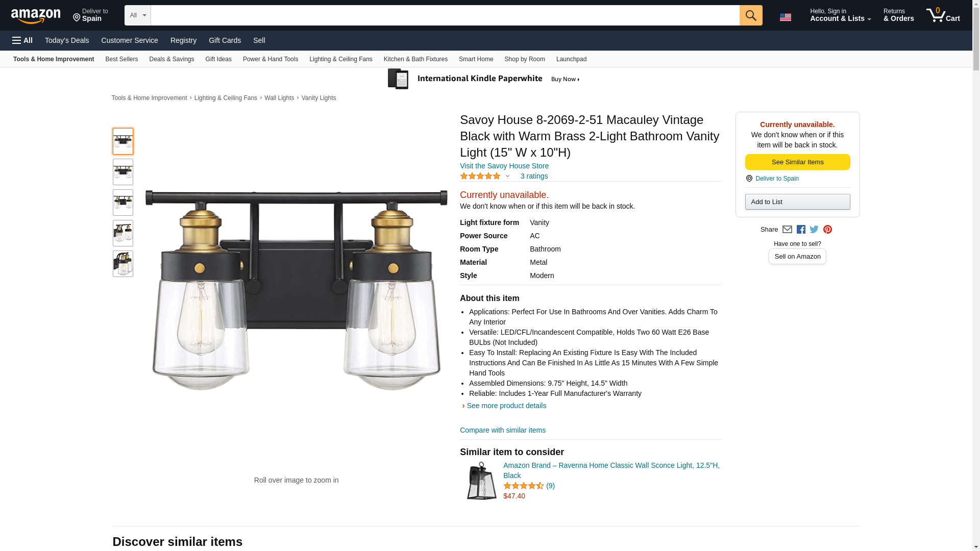Open the Today's Deals menu item
This screenshot has width=980, height=551.
[67, 40]
